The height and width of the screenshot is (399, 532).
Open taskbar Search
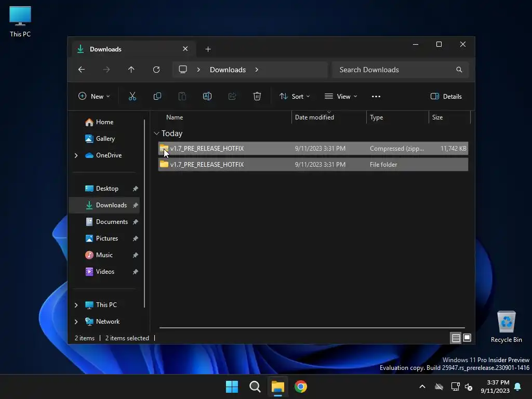point(255,387)
